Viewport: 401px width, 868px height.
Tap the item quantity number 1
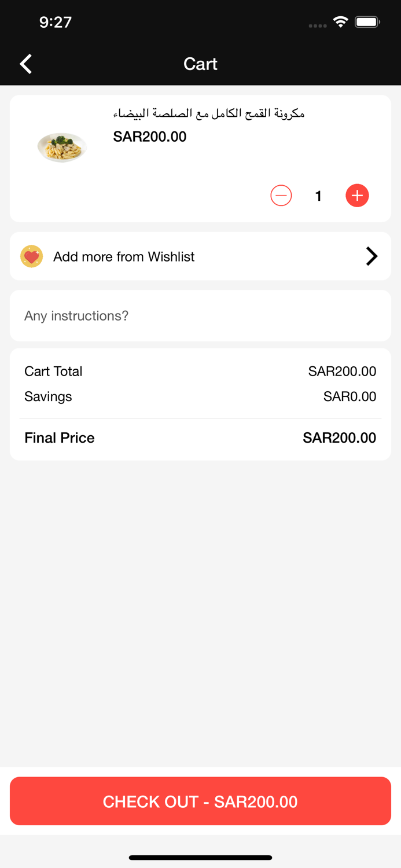coord(318,196)
